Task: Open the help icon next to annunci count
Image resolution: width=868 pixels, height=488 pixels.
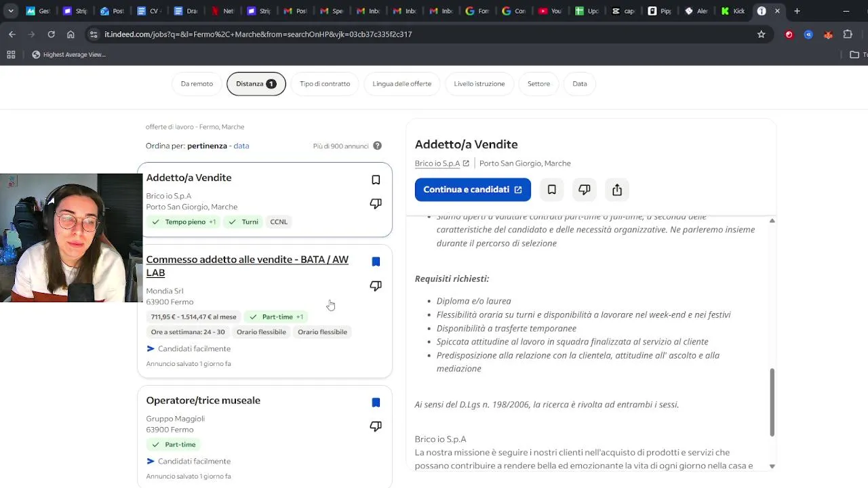Action: (377, 146)
